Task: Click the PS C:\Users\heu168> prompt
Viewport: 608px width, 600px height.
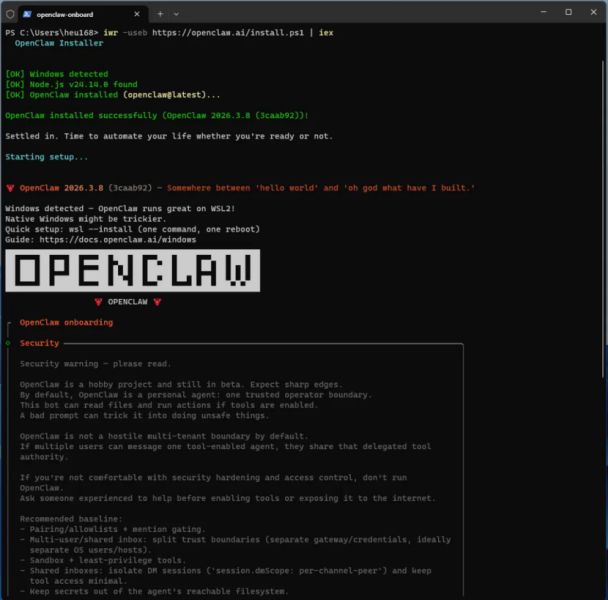Action: point(52,33)
